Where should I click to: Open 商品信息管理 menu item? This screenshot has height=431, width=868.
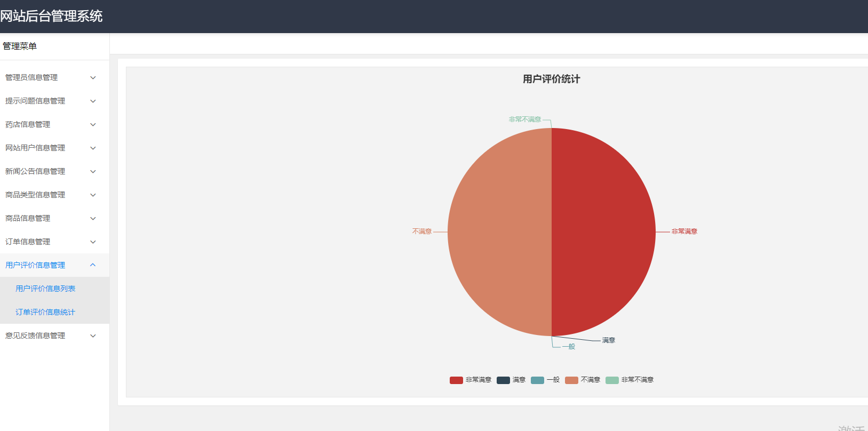[x=54, y=218]
